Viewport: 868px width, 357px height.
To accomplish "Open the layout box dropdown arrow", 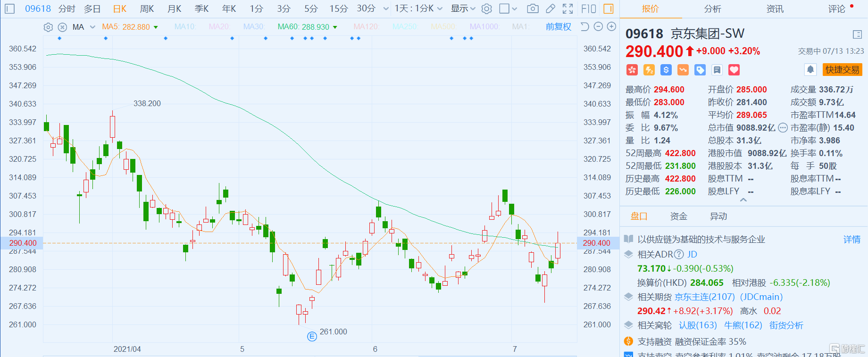I will pyautogui.click(x=515, y=8).
